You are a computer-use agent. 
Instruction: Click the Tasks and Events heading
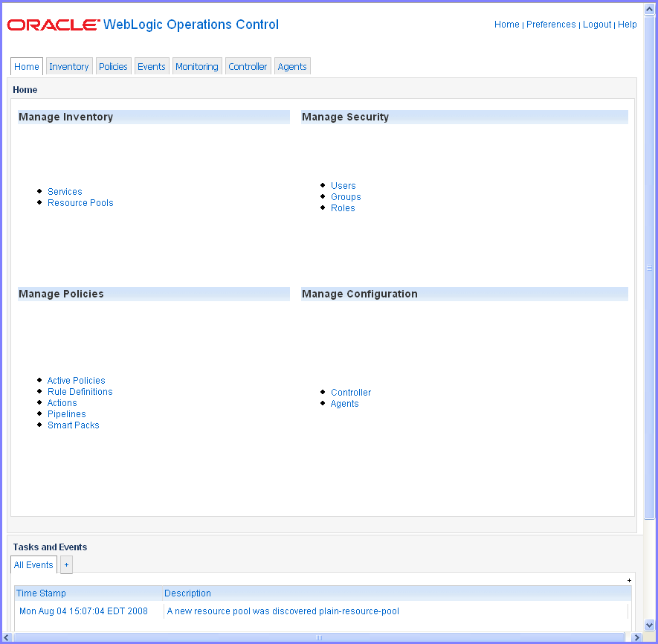pos(50,547)
